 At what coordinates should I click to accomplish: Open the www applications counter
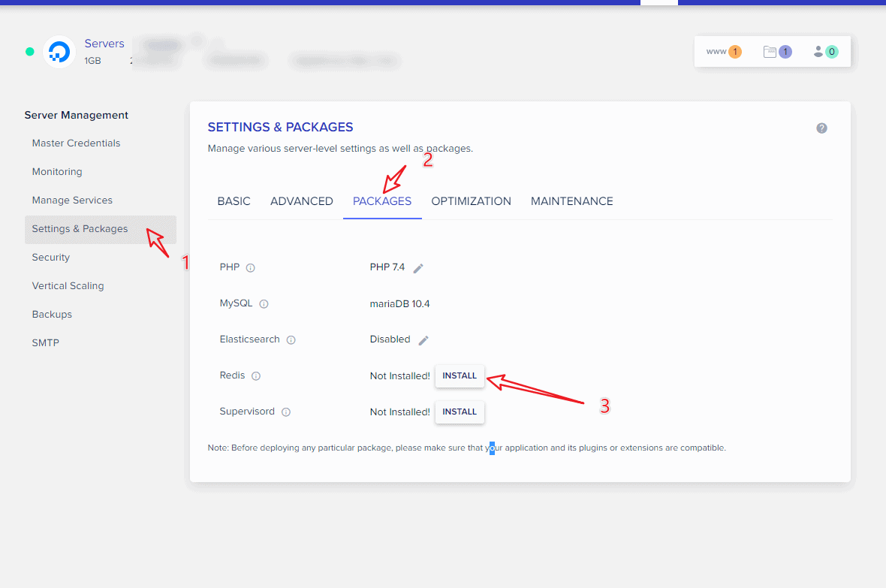tap(724, 52)
